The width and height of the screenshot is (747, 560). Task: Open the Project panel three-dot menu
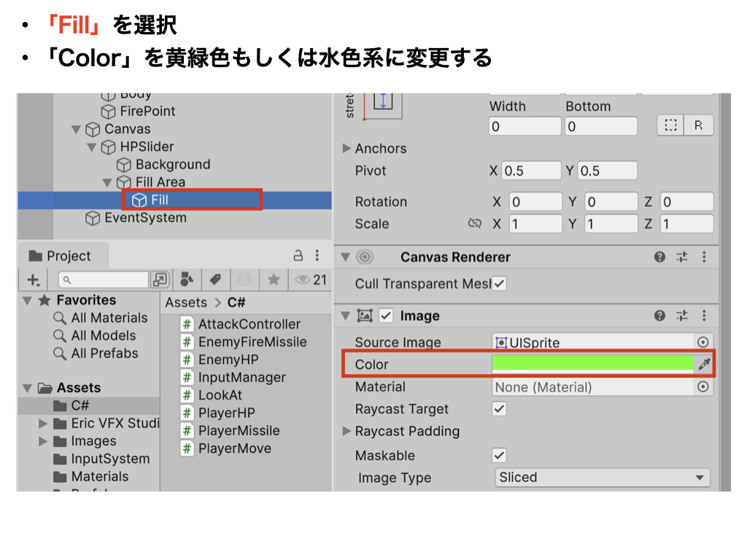pyautogui.click(x=317, y=255)
